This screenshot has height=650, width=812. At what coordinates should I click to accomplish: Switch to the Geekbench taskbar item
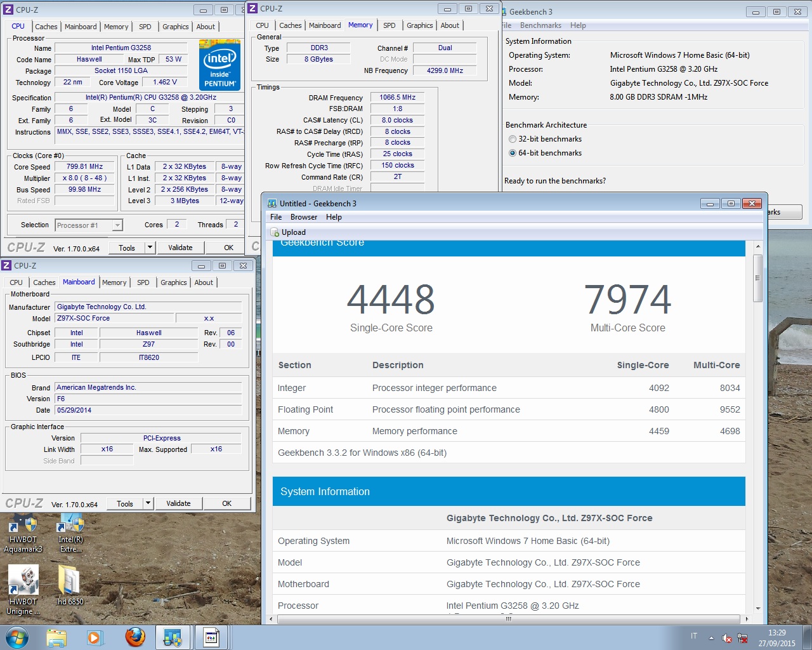click(x=173, y=637)
